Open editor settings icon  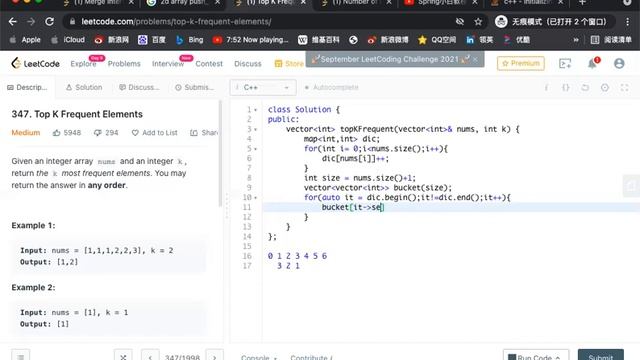click(604, 87)
